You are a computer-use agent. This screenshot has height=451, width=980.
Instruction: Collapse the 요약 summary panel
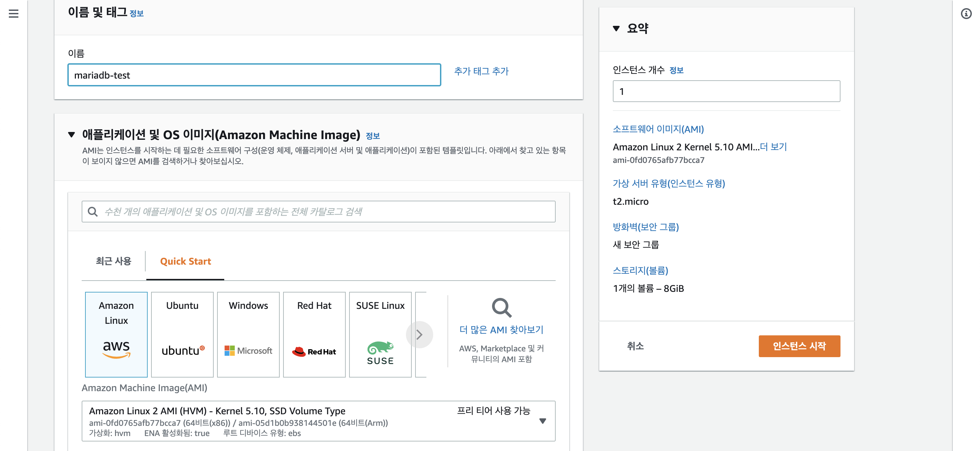(616, 29)
